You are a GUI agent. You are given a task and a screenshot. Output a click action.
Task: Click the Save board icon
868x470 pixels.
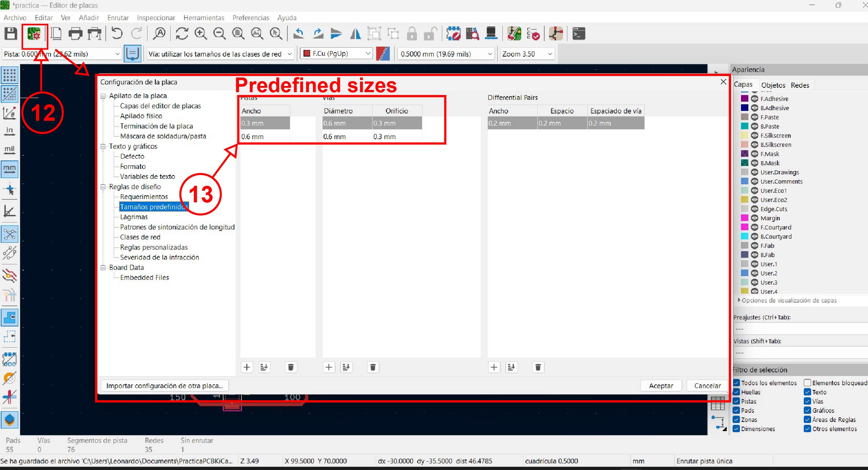tap(11, 34)
